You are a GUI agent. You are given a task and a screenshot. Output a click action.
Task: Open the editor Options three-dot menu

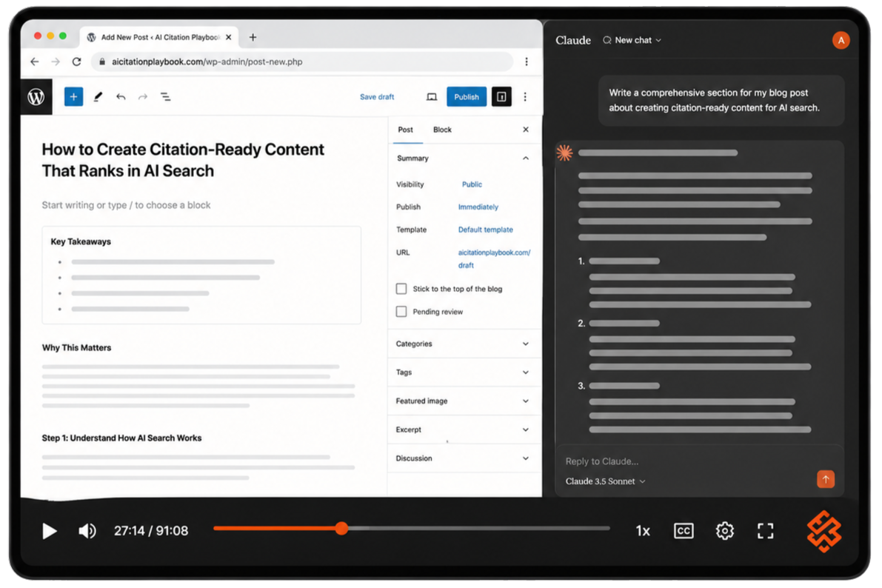[525, 97]
